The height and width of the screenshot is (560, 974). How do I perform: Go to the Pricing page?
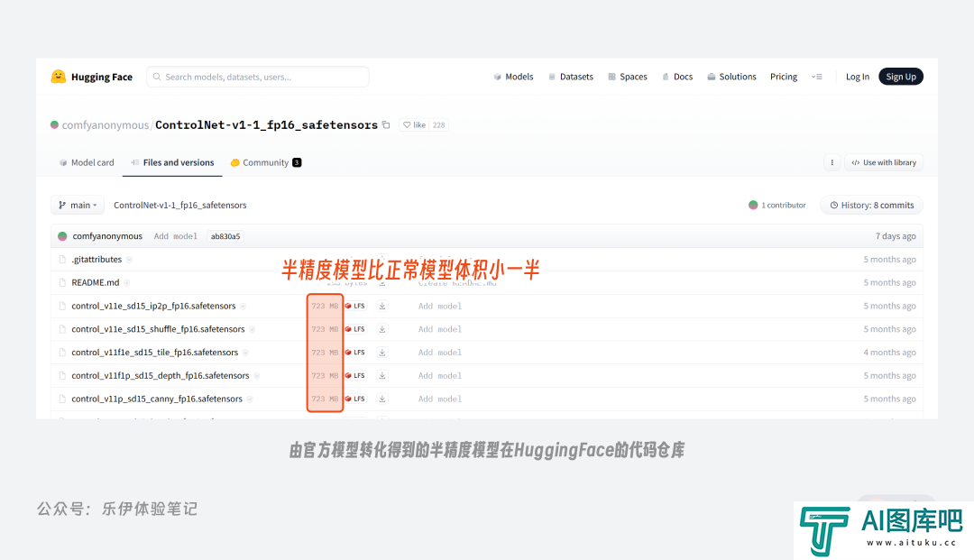pos(784,77)
